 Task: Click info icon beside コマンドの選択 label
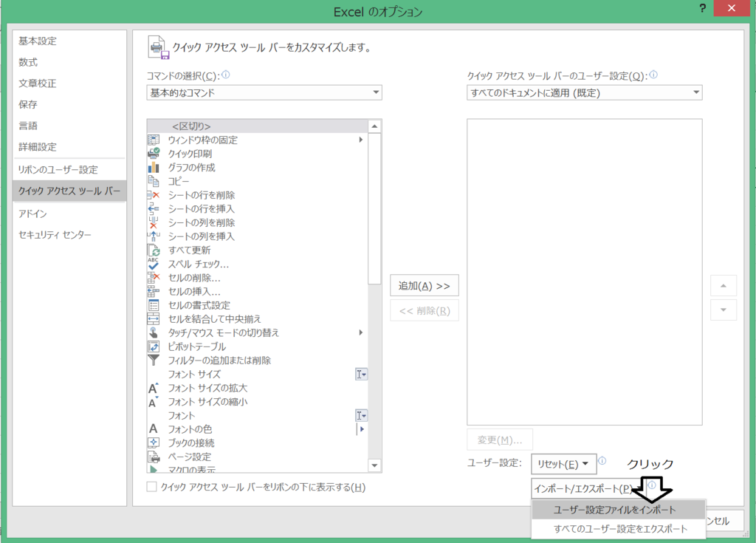tap(226, 75)
